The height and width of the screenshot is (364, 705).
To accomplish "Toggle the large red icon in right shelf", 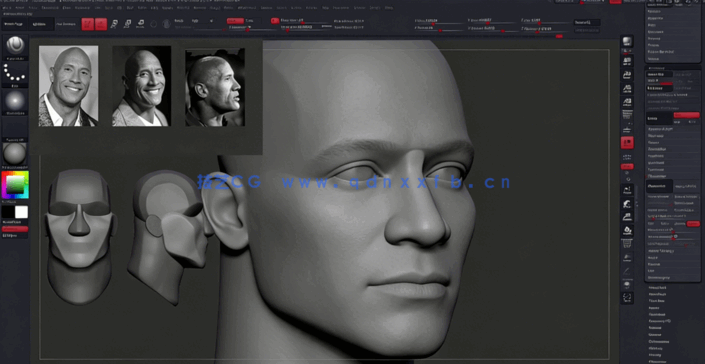I will point(627,143).
